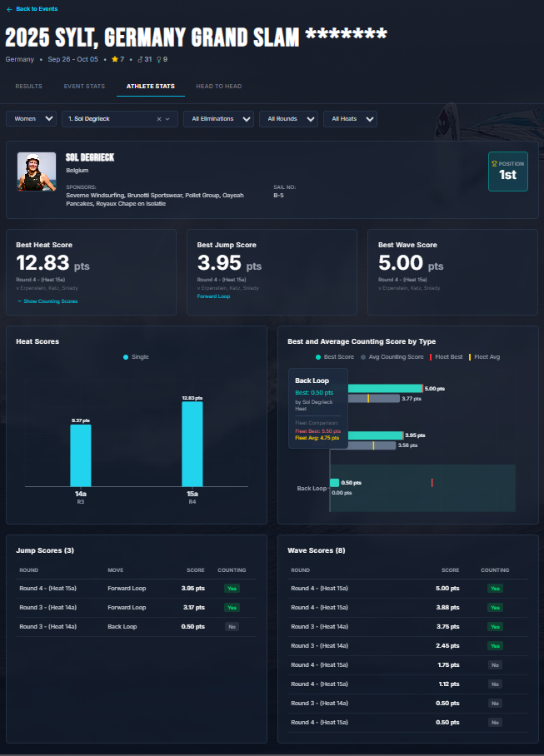This screenshot has height=756, width=544.
Task: Click the 3.75 pts wave score row
Action: pyautogui.click(x=408, y=627)
